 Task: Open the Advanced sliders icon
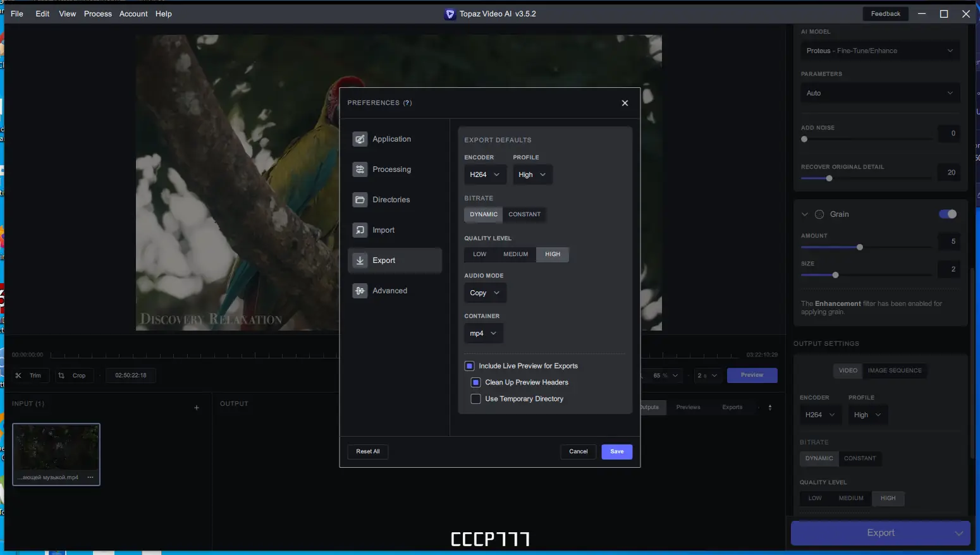coord(360,291)
